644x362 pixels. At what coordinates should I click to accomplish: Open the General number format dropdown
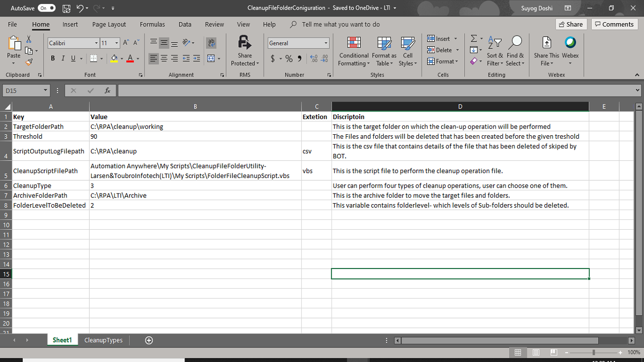click(326, 43)
